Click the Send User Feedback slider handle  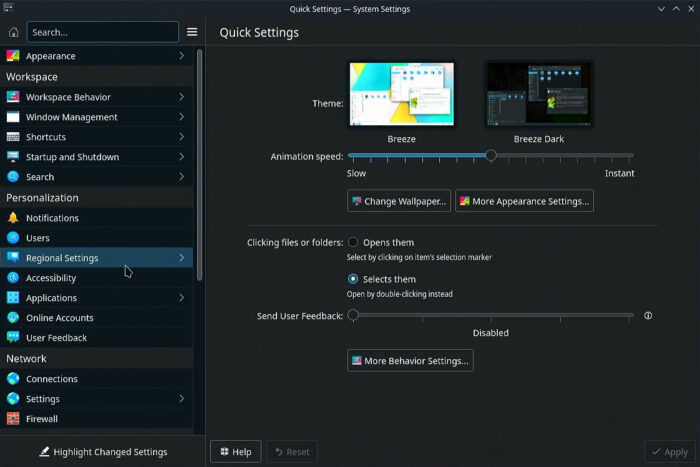click(353, 315)
